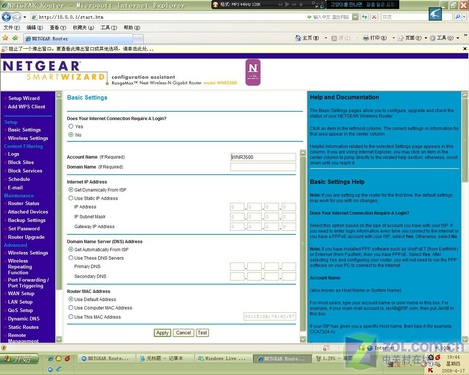
Task: Open the 查看(V) menu
Action: pos(58,28)
